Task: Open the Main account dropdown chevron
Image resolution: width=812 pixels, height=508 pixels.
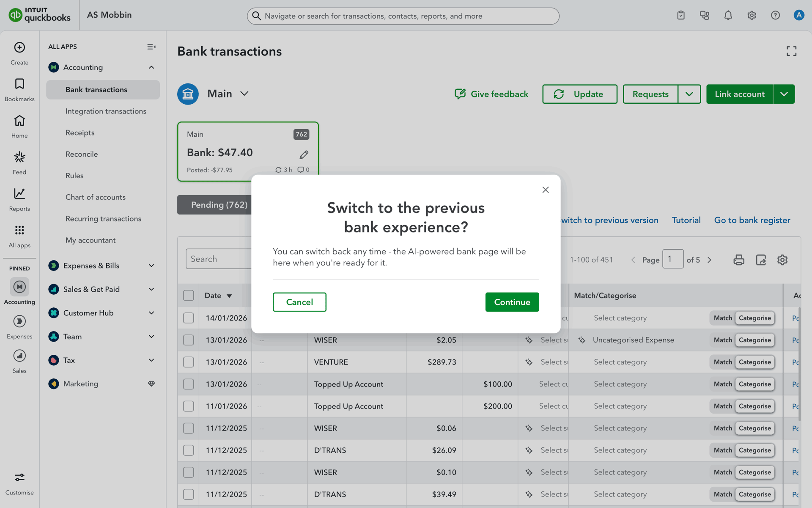Action: pos(244,94)
